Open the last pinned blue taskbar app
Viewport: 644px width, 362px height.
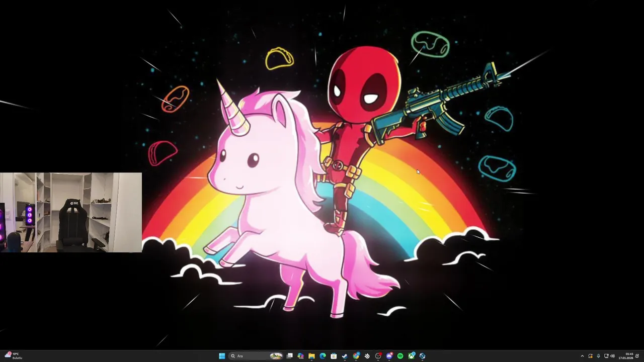[422, 356]
